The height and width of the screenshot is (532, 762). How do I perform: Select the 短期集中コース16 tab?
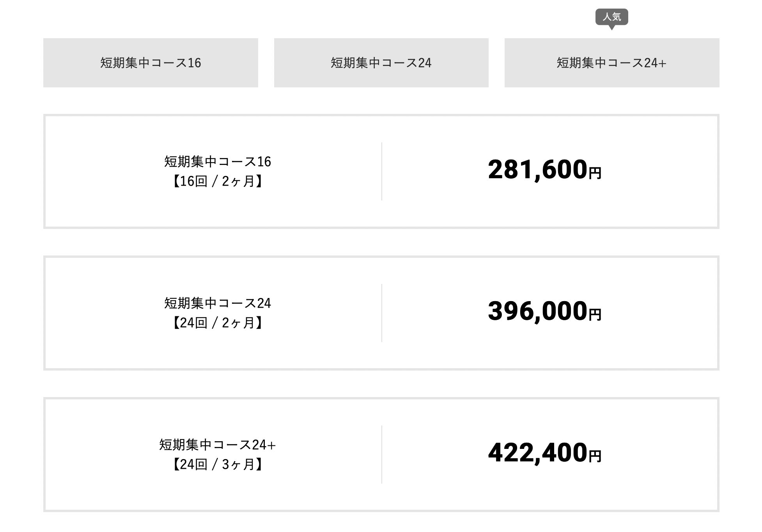click(x=151, y=63)
